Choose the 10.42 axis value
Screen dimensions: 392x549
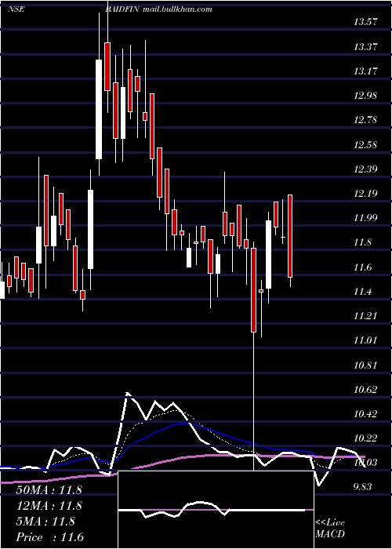coord(365,414)
